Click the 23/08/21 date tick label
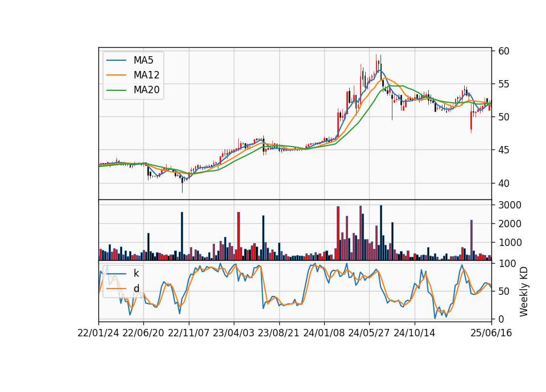The height and width of the screenshot is (392, 546). 279,333
